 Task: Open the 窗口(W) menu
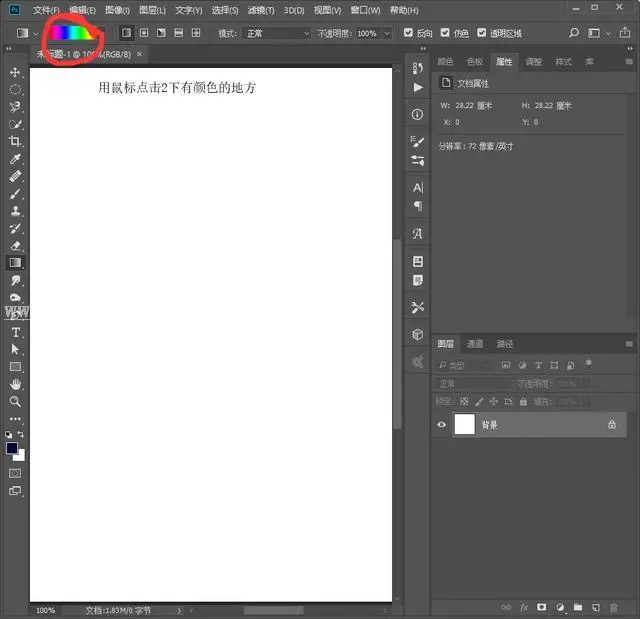coord(365,10)
